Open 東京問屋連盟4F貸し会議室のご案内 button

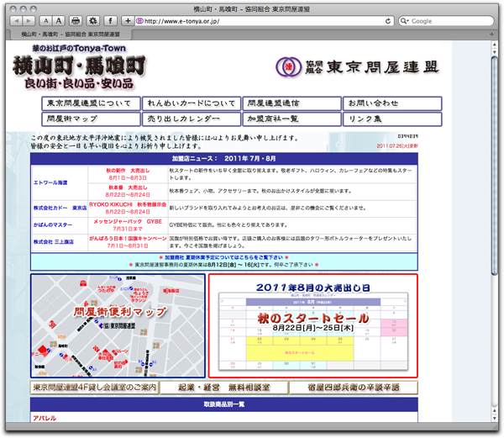tap(95, 388)
